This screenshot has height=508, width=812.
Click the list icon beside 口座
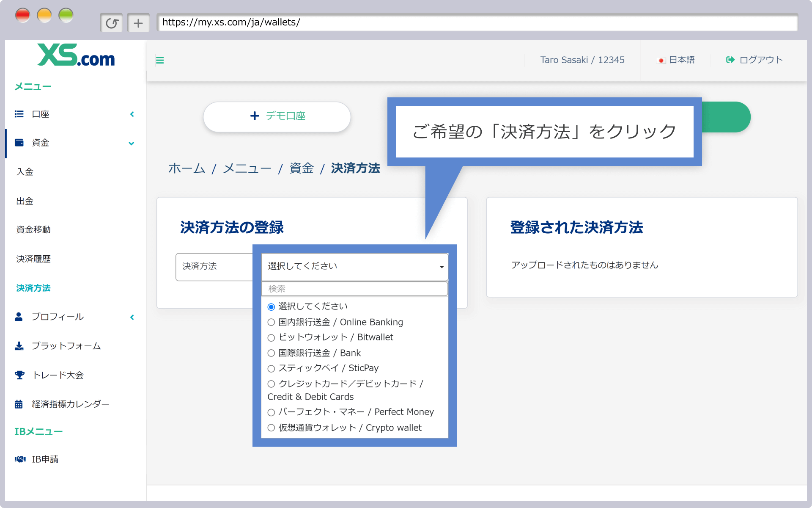[x=19, y=114]
